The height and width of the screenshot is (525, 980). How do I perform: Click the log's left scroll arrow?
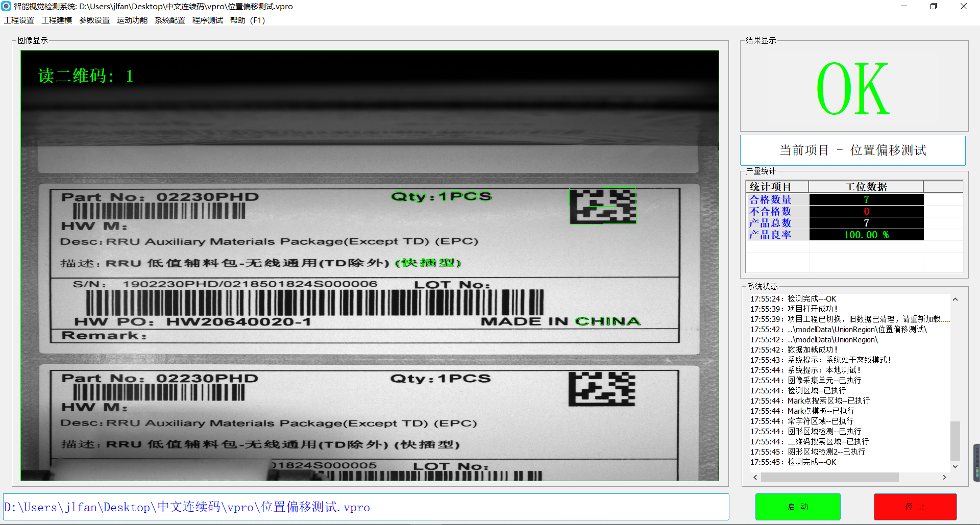[755, 477]
